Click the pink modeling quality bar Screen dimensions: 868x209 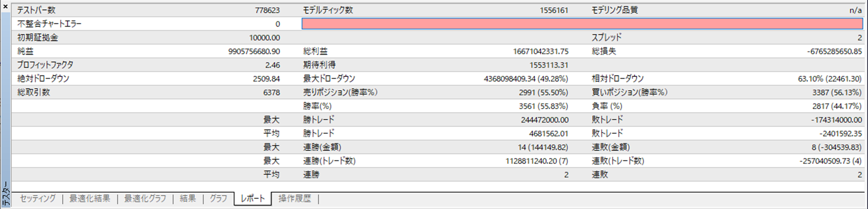(x=582, y=24)
